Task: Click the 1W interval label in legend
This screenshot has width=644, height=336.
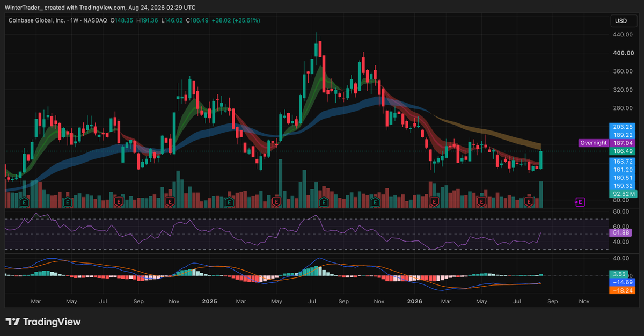Action: 74,20
